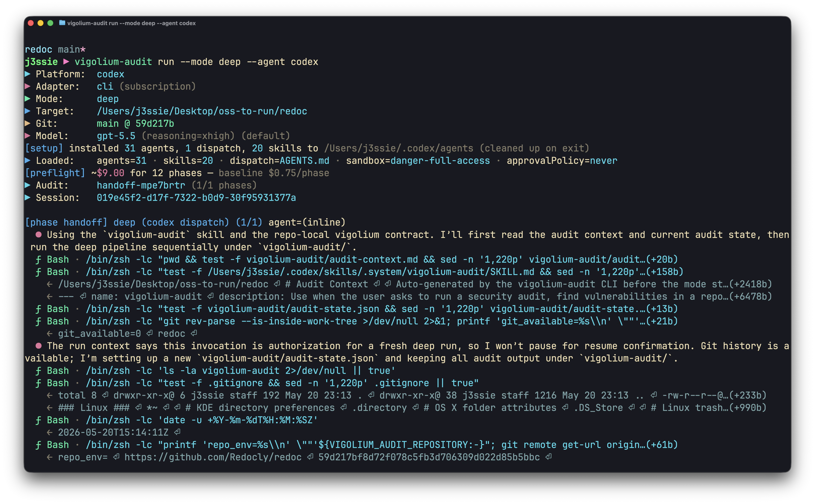This screenshot has width=815, height=504.
Task: Click the window title 'vigolium-audit run --mode deep --agent codex'
Action: click(131, 23)
